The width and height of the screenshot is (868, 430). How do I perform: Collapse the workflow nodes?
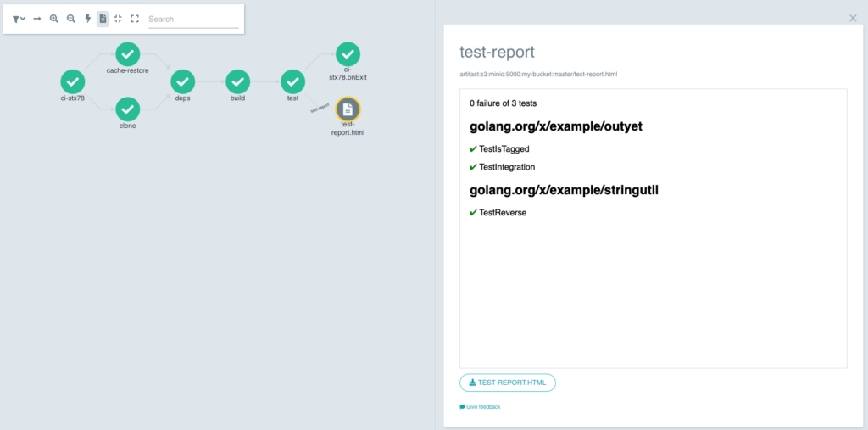118,19
